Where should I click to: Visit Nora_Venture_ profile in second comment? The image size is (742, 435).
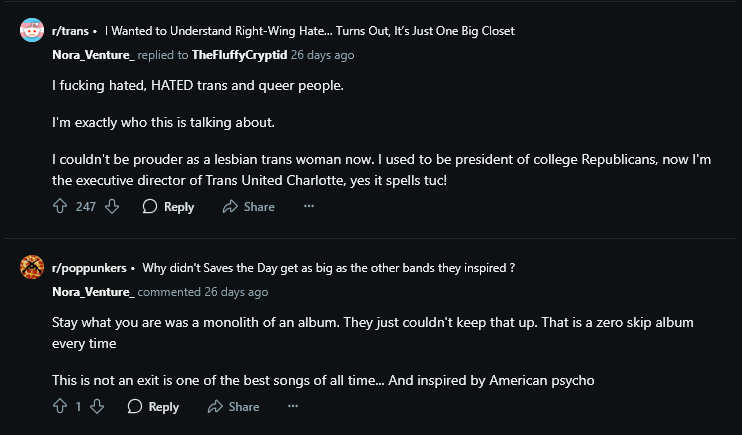(x=93, y=292)
